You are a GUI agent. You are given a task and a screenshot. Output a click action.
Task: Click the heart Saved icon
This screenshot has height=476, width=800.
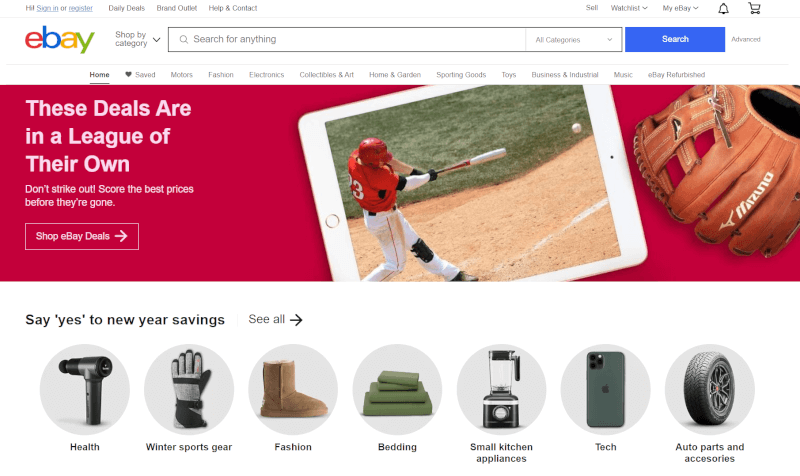(129, 74)
